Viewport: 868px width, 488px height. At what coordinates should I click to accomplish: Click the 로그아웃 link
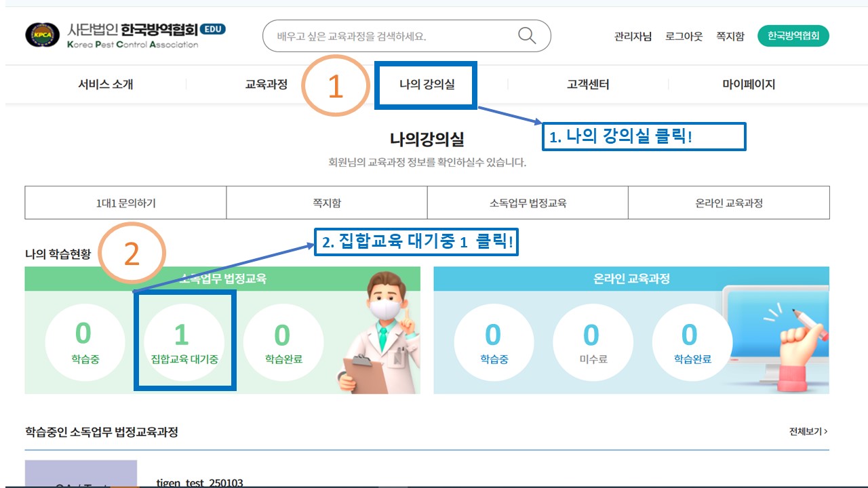pyautogui.click(x=685, y=36)
